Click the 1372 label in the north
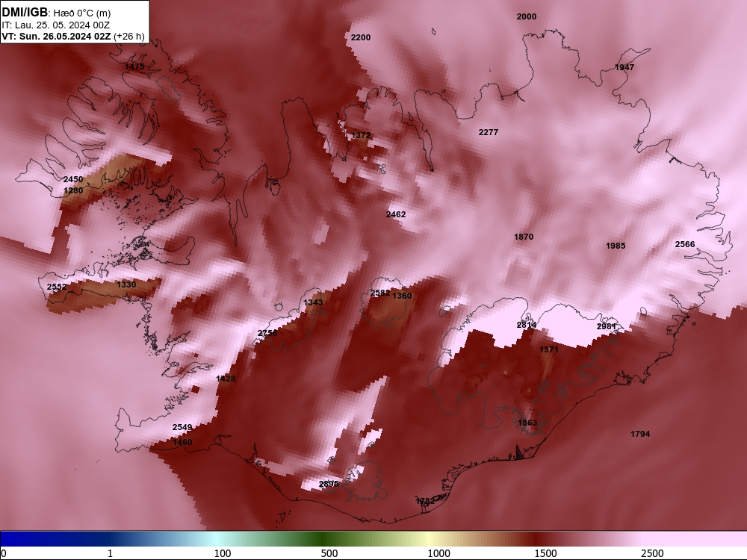The height and width of the screenshot is (560, 747). click(361, 136)
